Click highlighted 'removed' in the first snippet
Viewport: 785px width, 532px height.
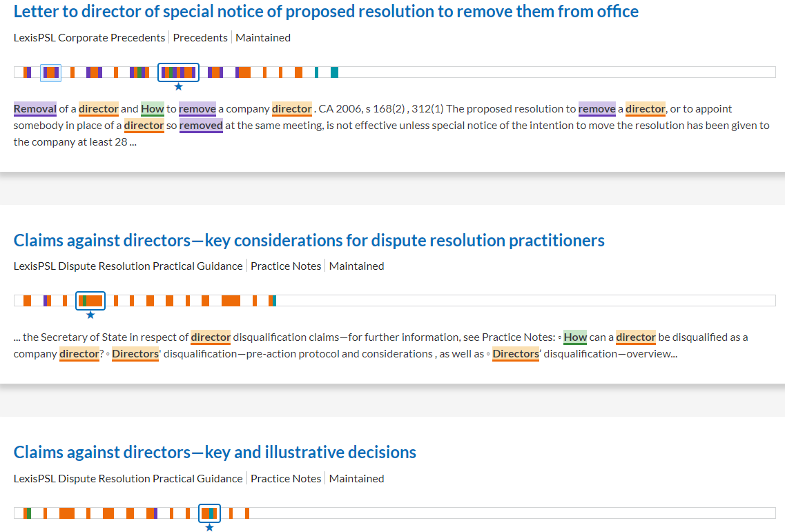(201, 126)
